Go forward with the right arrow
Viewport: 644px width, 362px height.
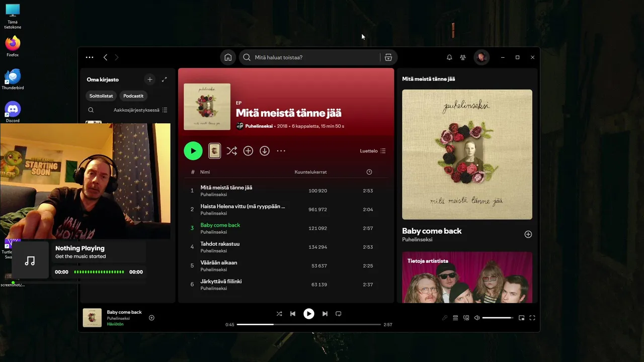117,57
